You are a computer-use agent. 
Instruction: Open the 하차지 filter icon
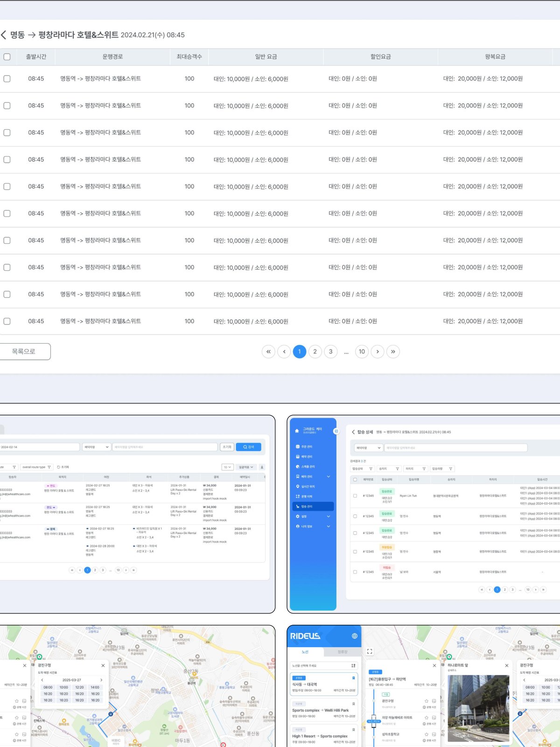[x=424, y=469]
